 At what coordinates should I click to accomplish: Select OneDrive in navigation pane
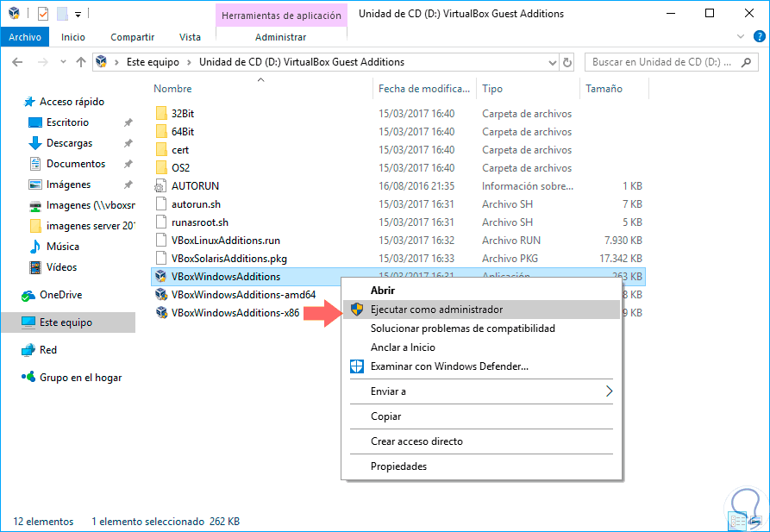click(60, 295)
